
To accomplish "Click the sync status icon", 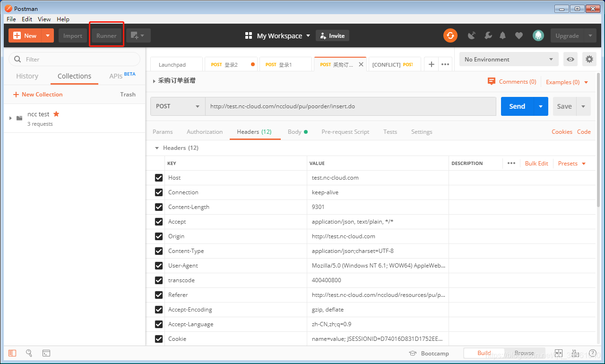I will [450, 35].
